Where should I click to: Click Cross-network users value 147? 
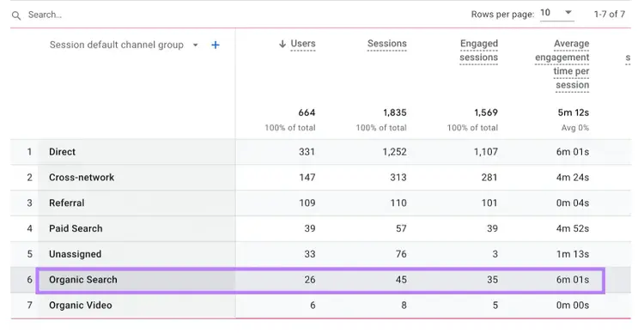(307, 178)
